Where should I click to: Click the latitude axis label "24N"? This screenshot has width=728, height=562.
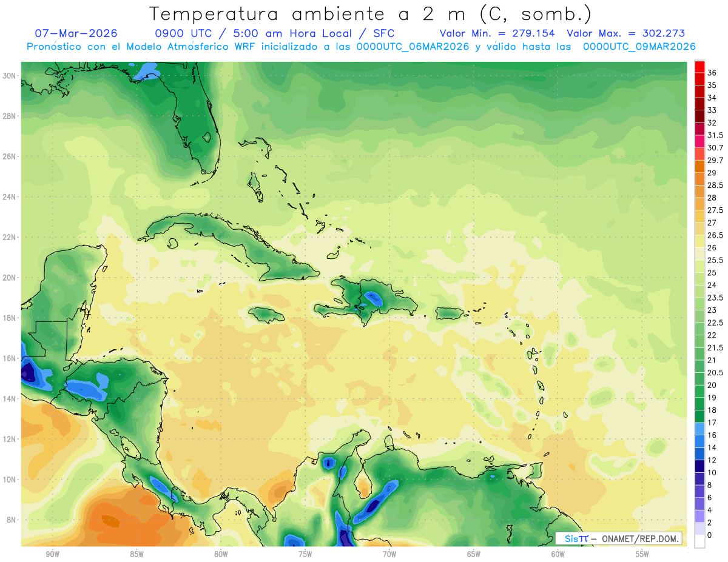9,197
